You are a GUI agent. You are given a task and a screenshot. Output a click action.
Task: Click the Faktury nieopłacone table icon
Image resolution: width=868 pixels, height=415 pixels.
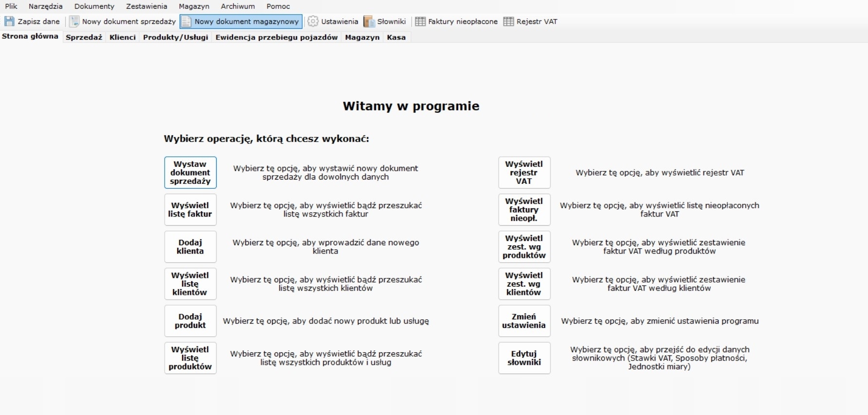pos(420,21)
